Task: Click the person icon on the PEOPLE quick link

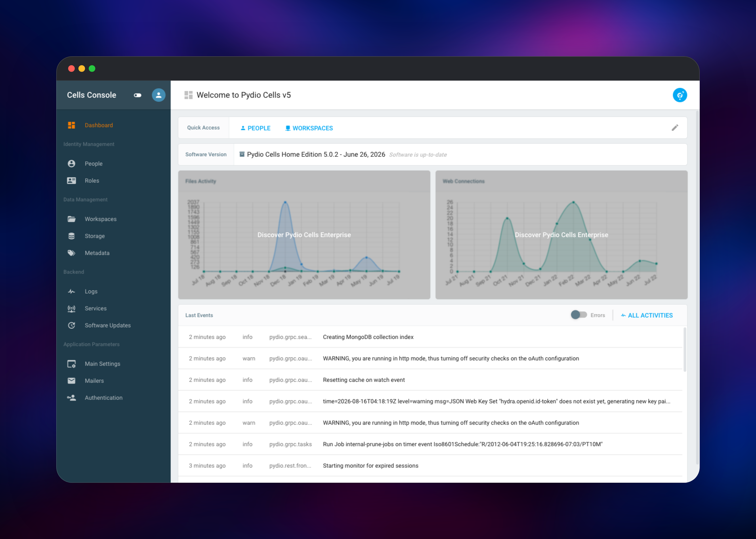Action: (243, 128)
